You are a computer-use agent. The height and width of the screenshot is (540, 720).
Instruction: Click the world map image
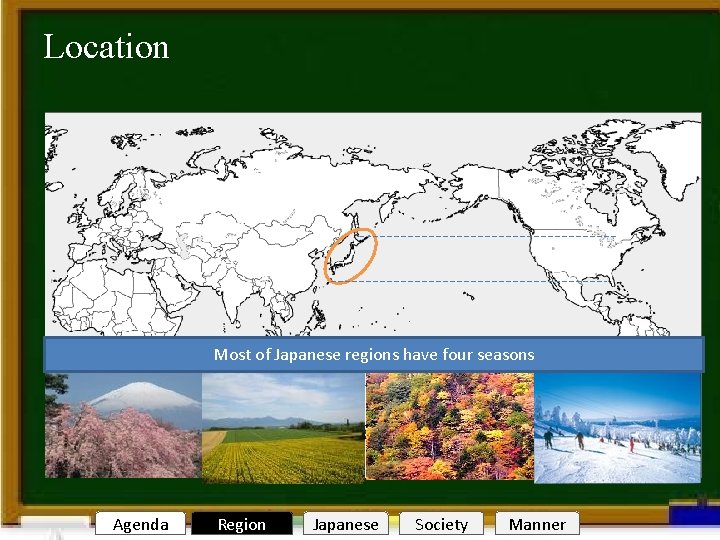tap(373, 225)
